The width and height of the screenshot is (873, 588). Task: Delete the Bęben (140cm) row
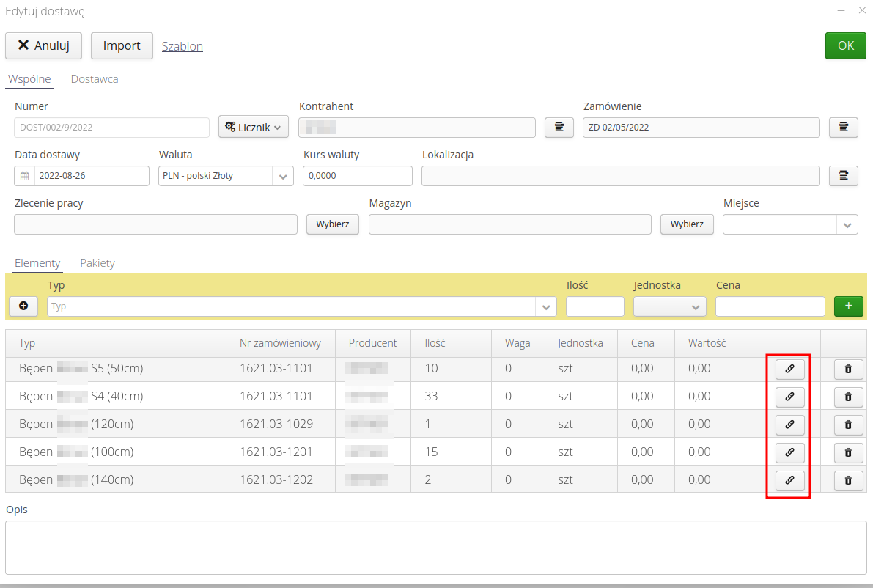click(848, 480)
